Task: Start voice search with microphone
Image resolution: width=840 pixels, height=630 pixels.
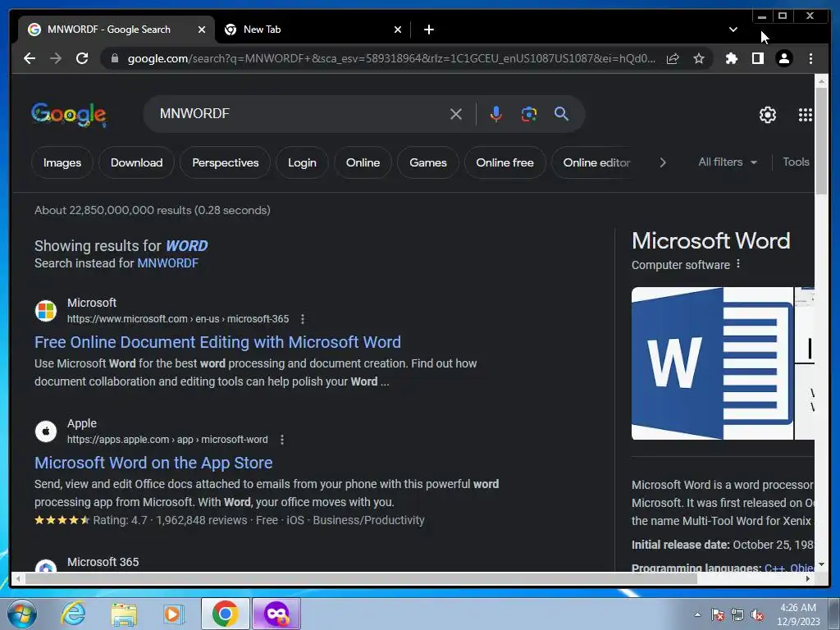Action: click(x=496, y=113)
